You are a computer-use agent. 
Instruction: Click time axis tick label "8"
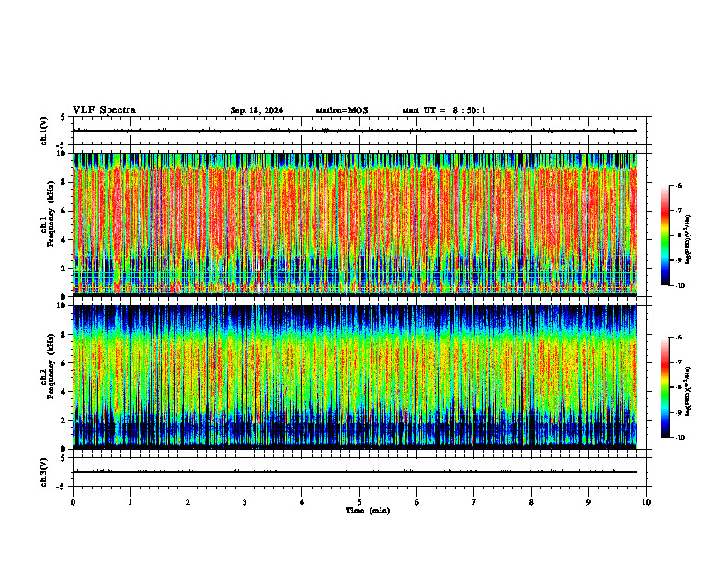531,502
